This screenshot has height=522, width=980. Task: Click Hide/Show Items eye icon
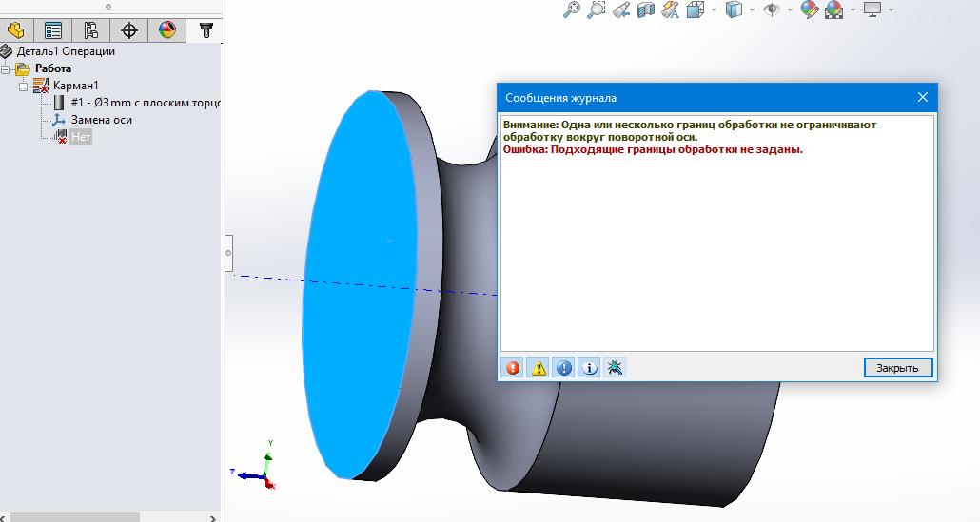click(772, 10)
